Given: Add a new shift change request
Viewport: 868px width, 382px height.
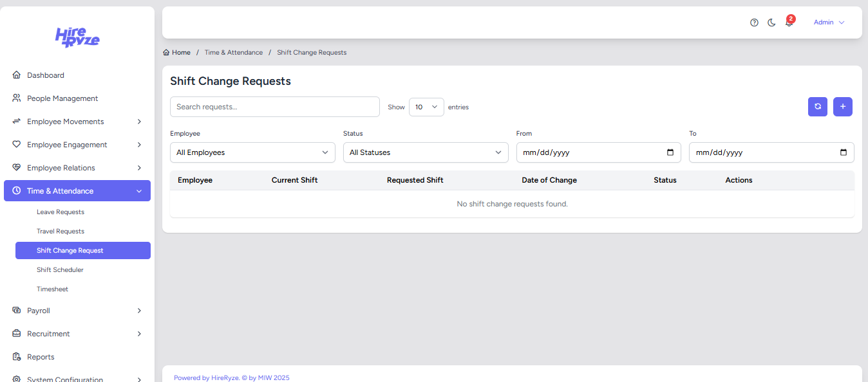Looking at the screenshot, I should click(x=842, y=107).
